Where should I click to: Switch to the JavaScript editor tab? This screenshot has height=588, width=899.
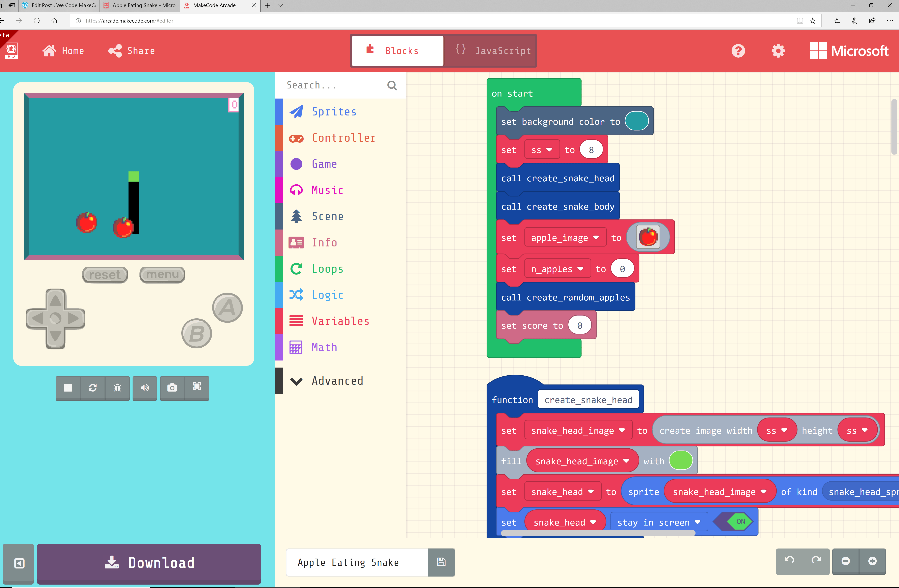coord(490,51)
